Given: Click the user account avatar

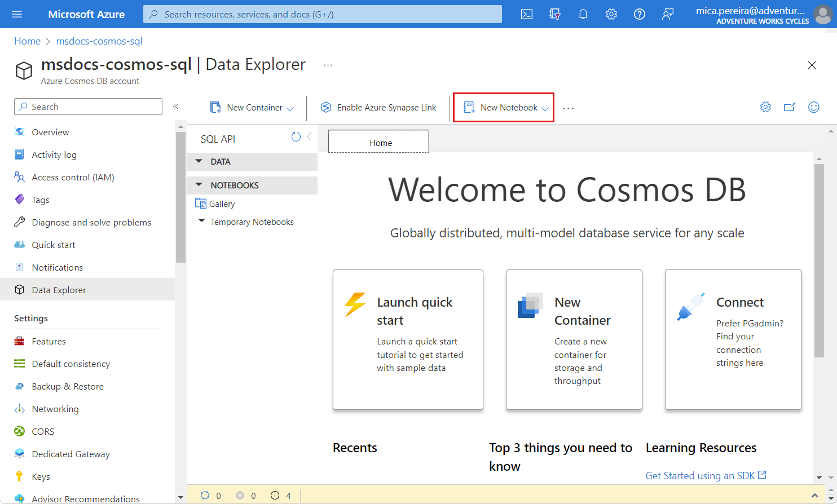Looking at the screenshot, I should tap(823, 14).
